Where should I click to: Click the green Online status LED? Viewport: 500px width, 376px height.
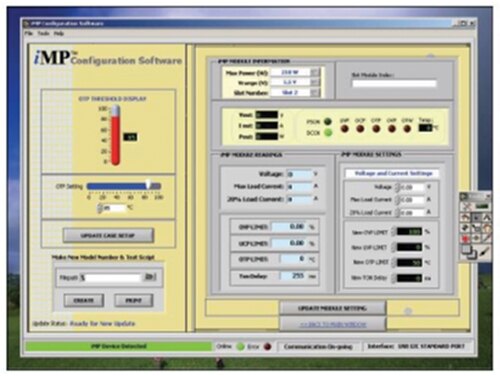point(240,347)
